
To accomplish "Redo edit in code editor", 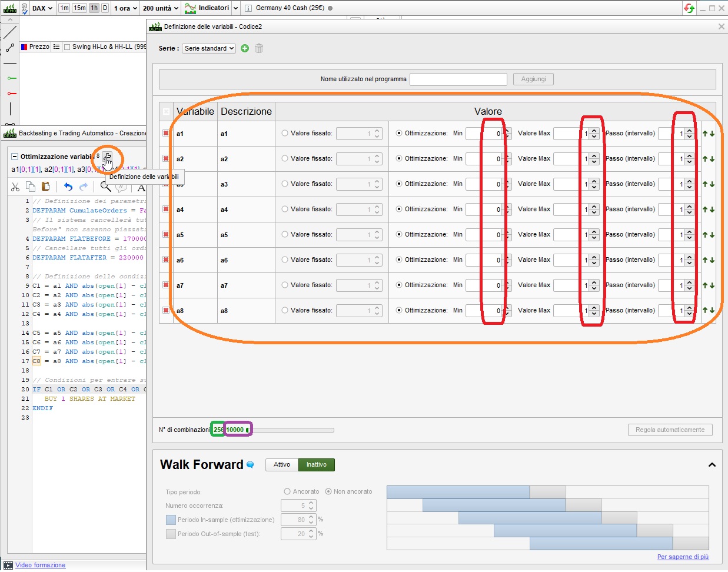I will (x=84, y=187).
